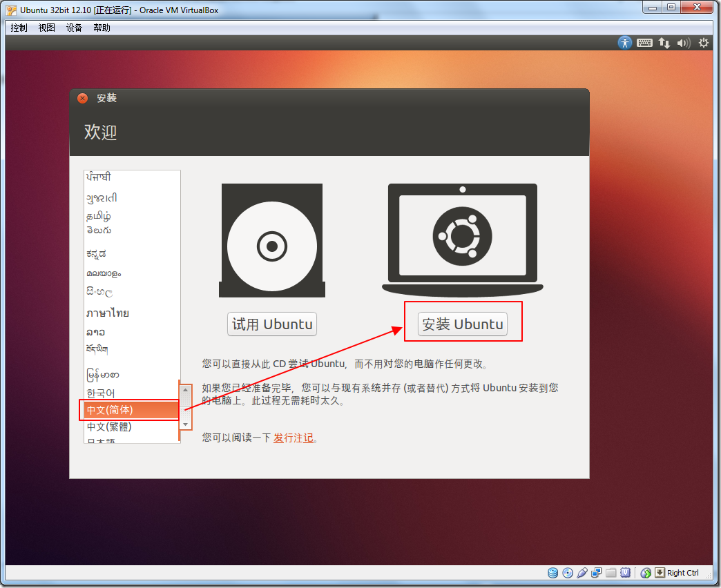Click the CD disc illustration
The height and width of the screenshot is (588, 721).
271,240
